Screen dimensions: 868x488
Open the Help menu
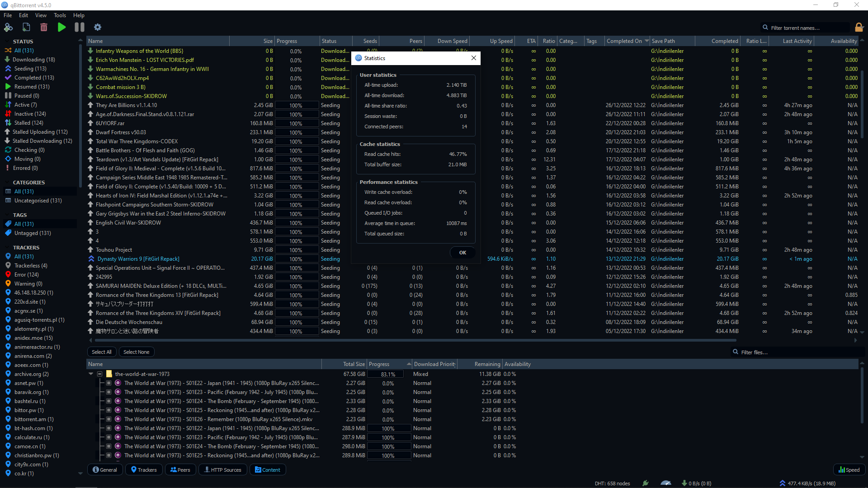point(79,15)
